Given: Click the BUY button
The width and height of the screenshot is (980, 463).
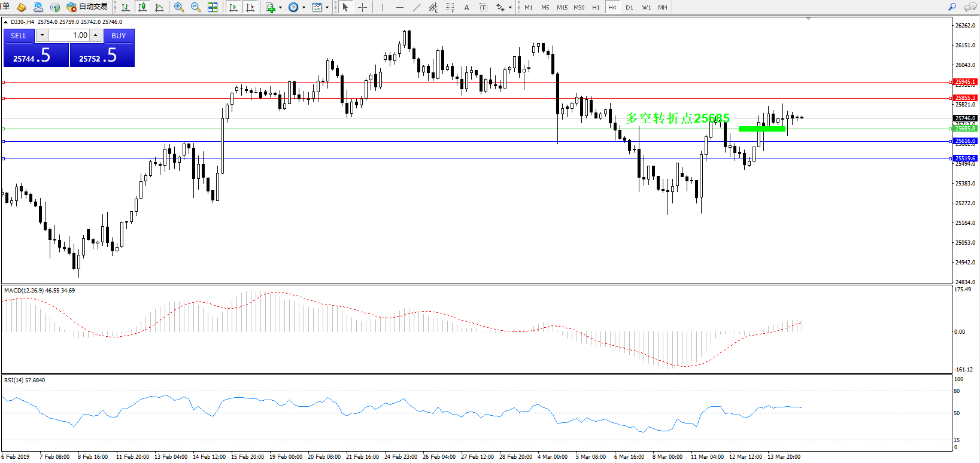Looking at the screenshot, I should tap(119, 35).
